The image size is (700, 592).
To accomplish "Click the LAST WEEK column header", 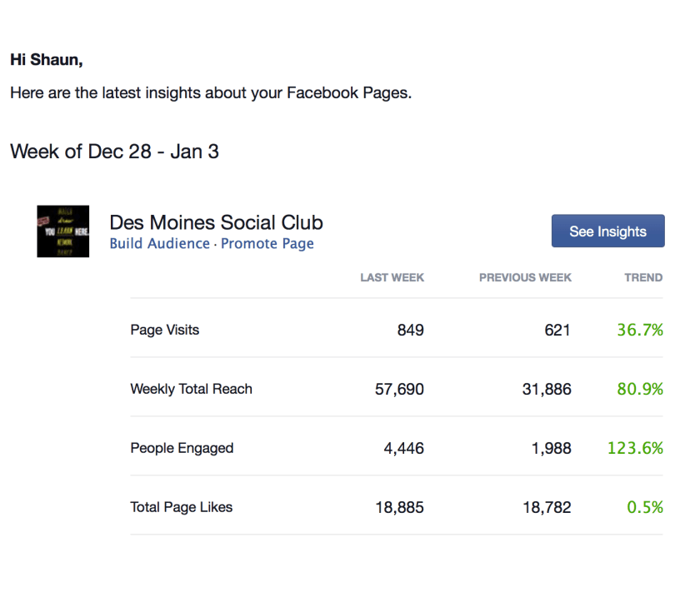I will (x=392, y=277).
